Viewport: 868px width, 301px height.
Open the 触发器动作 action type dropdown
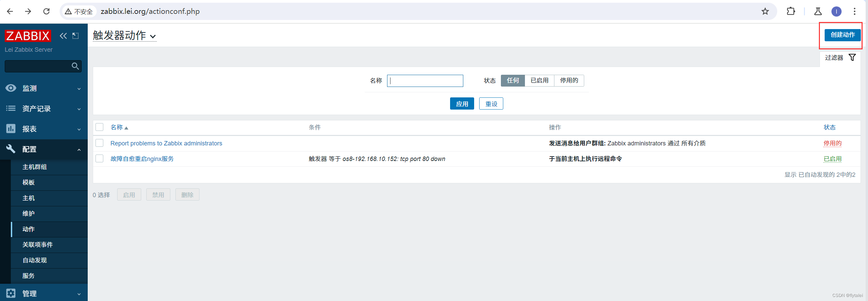click(124, 36)
